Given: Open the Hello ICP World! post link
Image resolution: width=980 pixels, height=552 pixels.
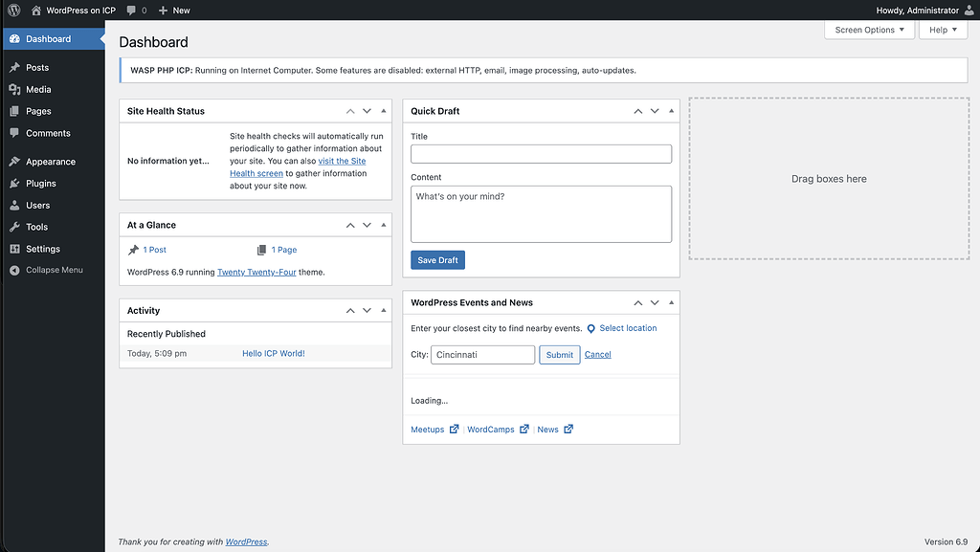Looking at the screenshot, I should coord(273,354).
